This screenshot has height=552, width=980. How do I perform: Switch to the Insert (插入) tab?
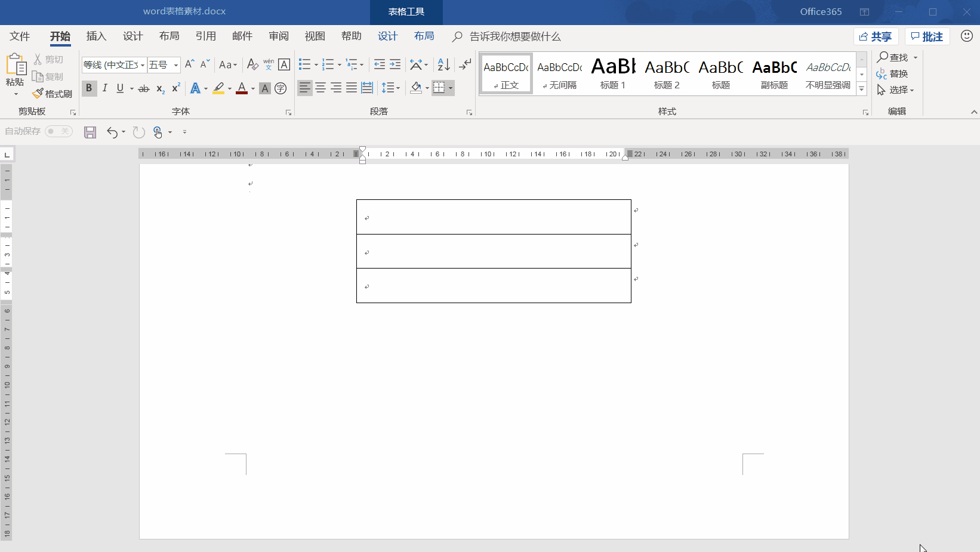[x=96, y=36]
